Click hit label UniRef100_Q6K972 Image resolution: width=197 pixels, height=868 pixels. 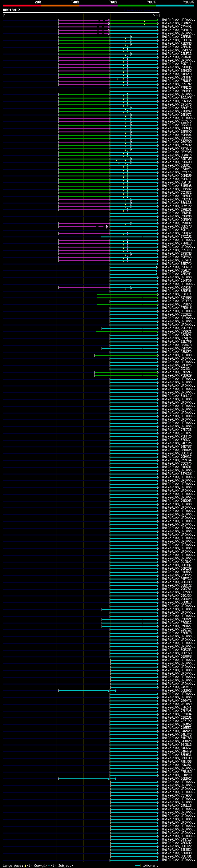[x=176, y=115]
